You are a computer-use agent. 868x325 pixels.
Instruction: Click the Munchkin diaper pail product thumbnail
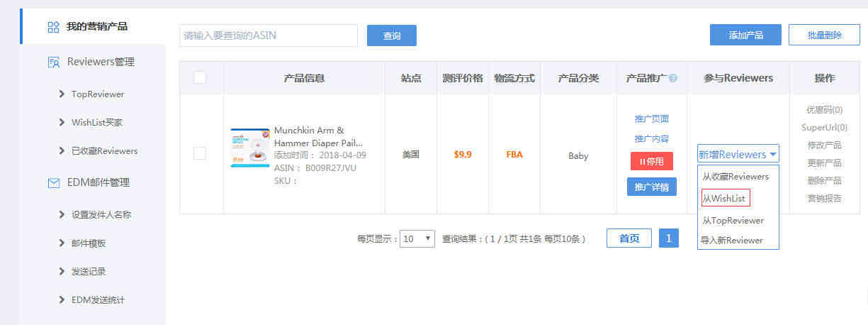point(249,148)
